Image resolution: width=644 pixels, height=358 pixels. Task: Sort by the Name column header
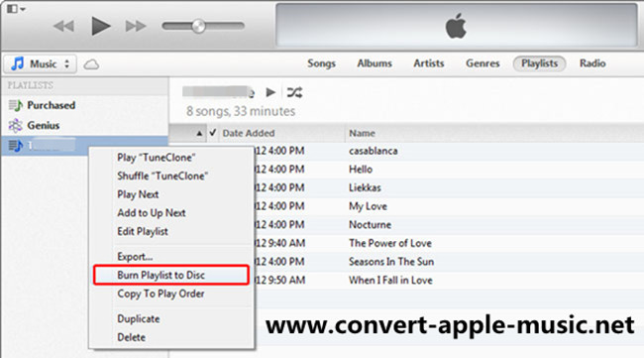362,133
